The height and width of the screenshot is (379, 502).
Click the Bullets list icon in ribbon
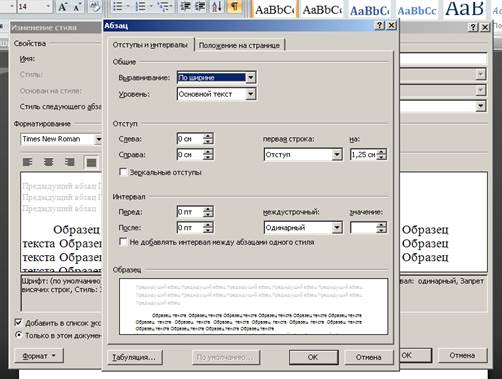coord(117,7)
